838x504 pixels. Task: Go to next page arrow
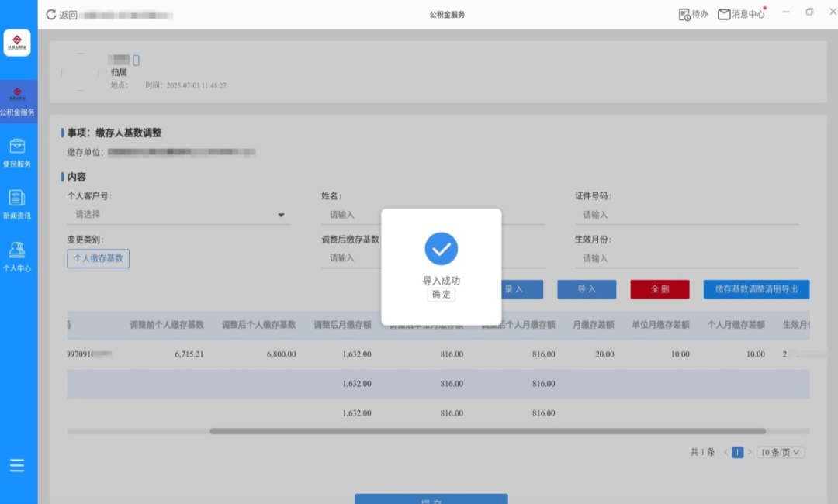click(750, 452)
